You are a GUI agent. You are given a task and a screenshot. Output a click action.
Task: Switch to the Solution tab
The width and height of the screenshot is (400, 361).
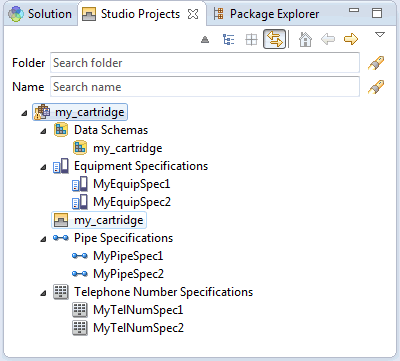click(x=40, y=14)
